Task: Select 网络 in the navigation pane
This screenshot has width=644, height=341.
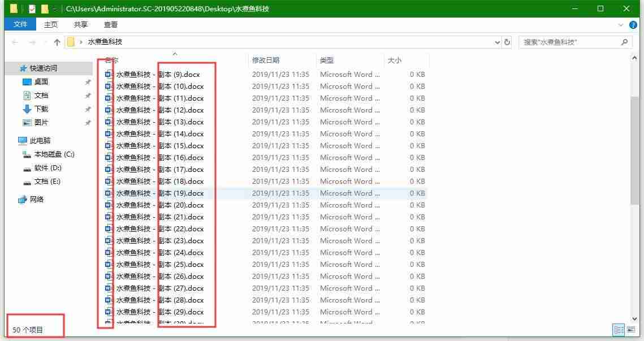Action: (x=37, y=199)
